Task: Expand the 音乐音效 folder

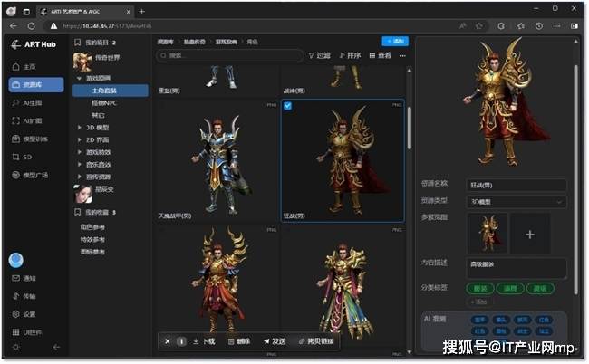Action: (79, 165)
